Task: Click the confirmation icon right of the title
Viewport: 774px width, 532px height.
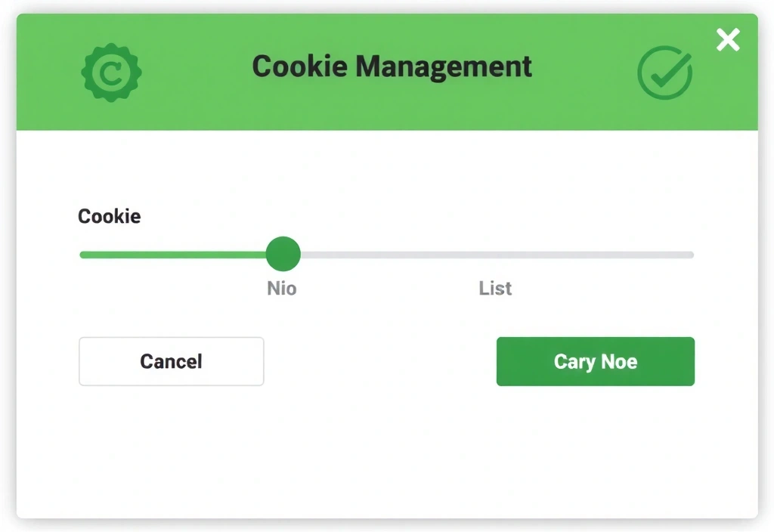Action: (664, 73)
